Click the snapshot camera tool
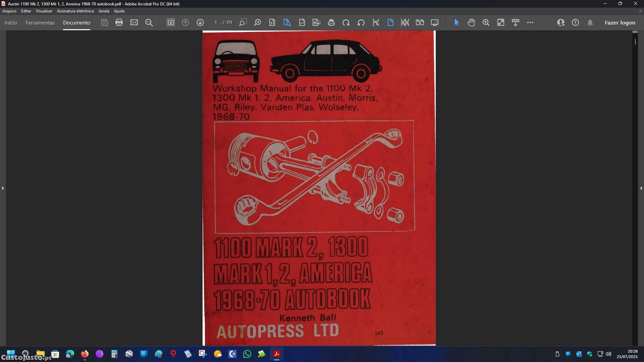 (170, 22)
